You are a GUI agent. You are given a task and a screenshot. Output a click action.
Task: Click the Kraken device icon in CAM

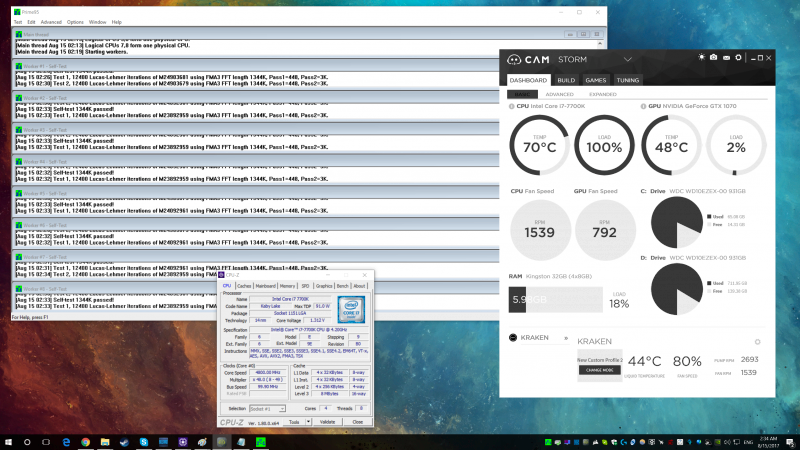513,337
